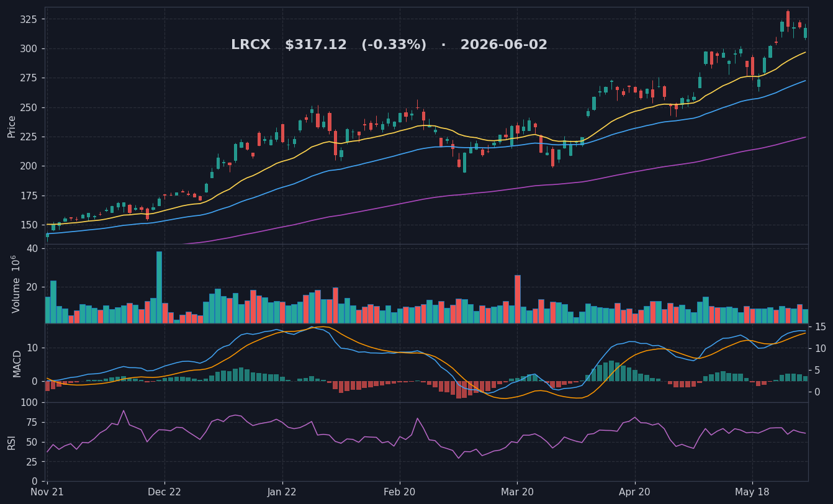This screenshot has width=833, height=504.
Task: Click the tallest volume bar near Dec 22
Action: [x=159, y=287]
